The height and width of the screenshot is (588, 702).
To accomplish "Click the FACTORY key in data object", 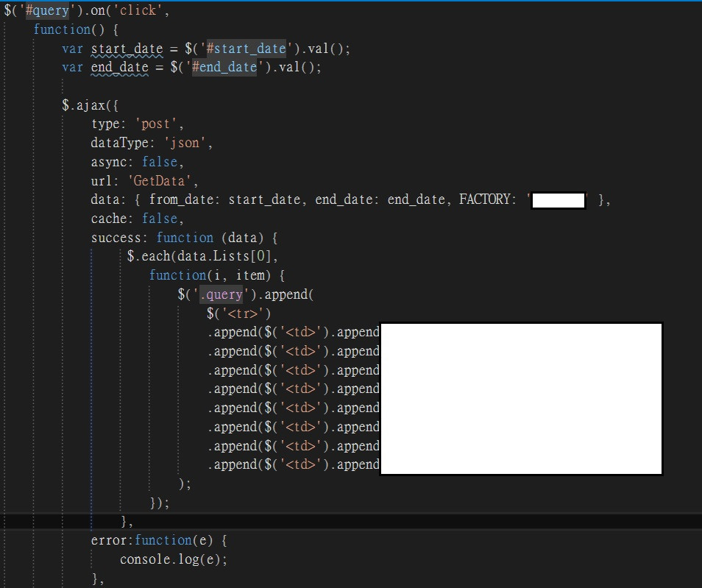I will (484, 199).
